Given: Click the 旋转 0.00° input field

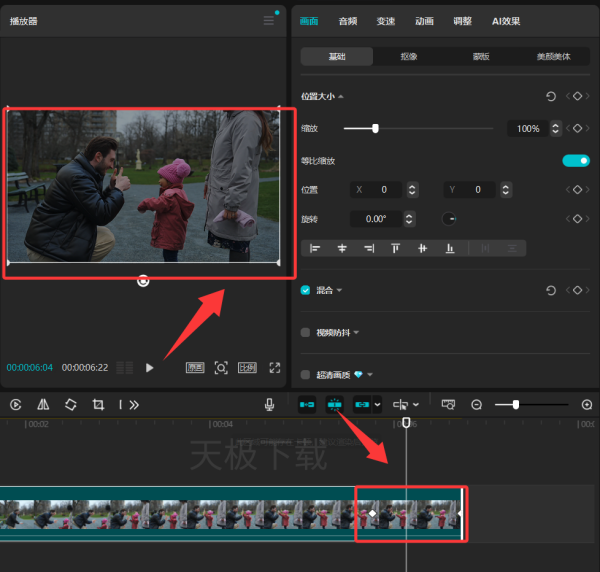Looking at the screenshot, I should click(x=376, y=219).
